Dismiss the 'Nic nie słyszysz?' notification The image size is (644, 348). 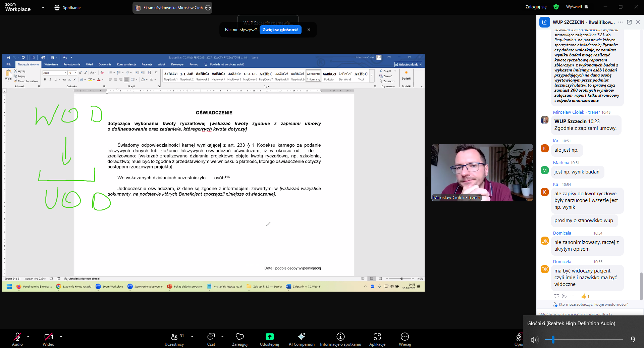pyautogui.click(x=309, y=30)
